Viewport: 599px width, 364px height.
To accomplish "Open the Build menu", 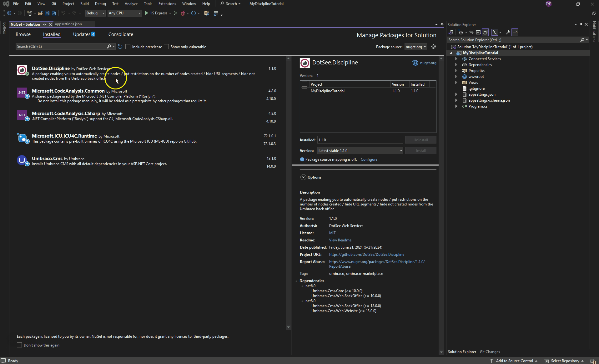I will (x=84, y=4).
